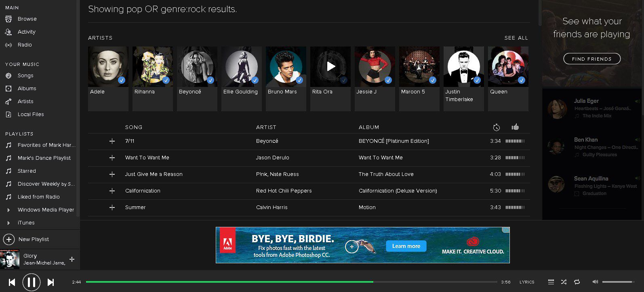The height and width of the screenshot is (292, 644).
Task: Open Favorites of Mark Har.. playlist
Action: coord(46,145)
